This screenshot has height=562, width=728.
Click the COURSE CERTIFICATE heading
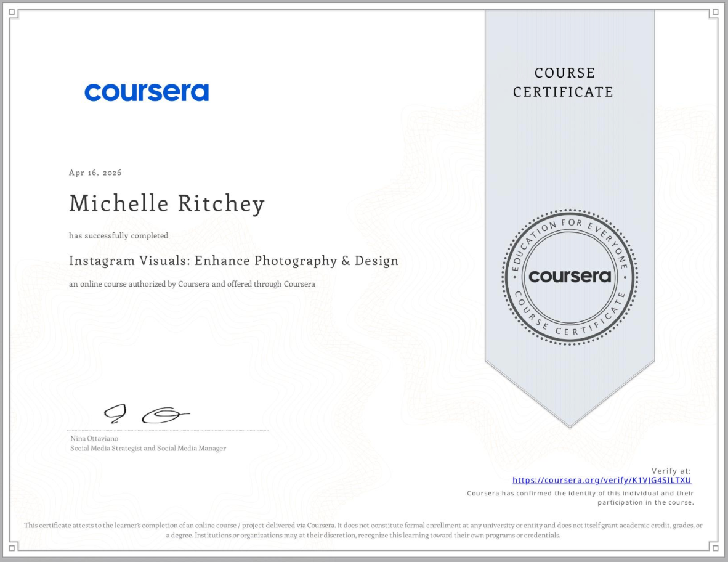563,82
